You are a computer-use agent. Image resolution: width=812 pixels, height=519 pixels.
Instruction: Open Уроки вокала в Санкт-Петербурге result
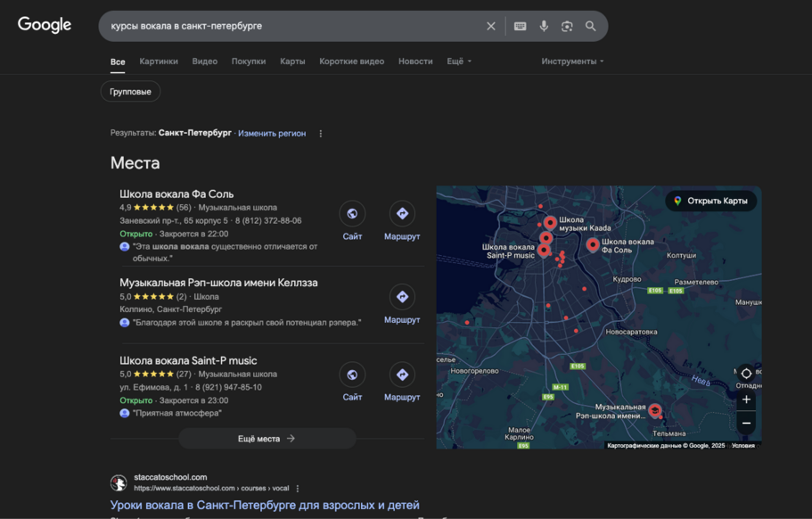tap(265, 505)
